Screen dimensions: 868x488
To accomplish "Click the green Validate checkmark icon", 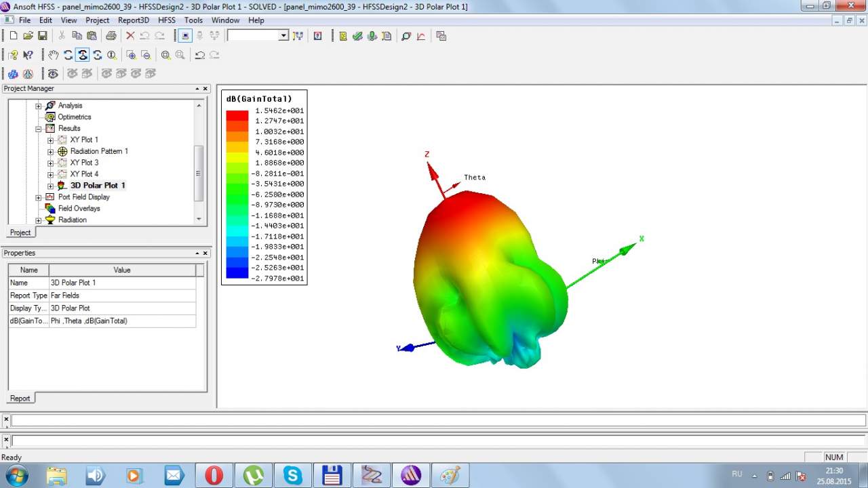I will point(357,36).
